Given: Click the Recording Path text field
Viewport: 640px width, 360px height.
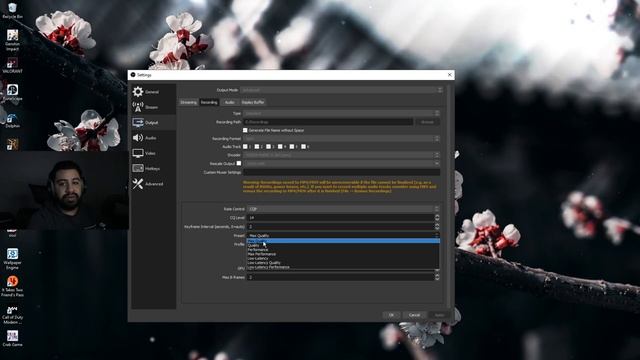Looking at the screenshot, I should tap(328, 122).
